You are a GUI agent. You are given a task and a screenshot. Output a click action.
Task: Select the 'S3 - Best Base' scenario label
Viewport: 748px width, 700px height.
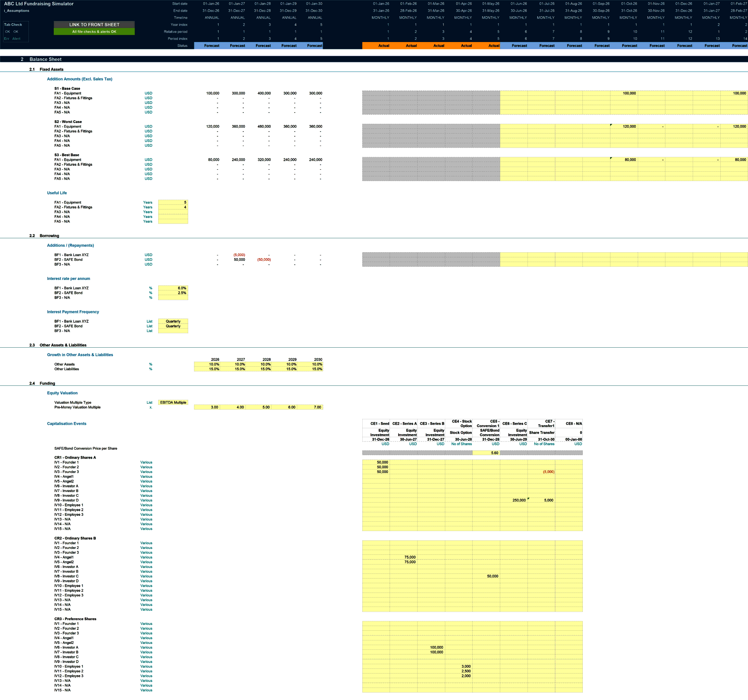coord(67,155)
